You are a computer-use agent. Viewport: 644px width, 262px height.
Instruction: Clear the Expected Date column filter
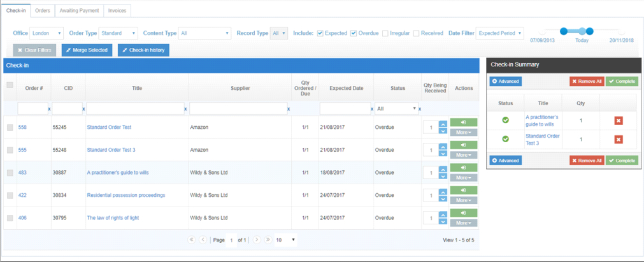click(x=372, y=109)
